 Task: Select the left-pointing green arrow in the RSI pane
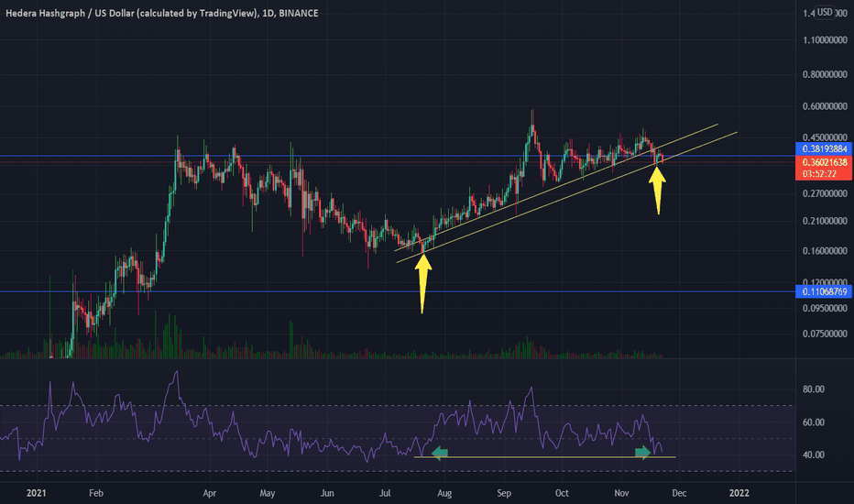coord(440,453)
